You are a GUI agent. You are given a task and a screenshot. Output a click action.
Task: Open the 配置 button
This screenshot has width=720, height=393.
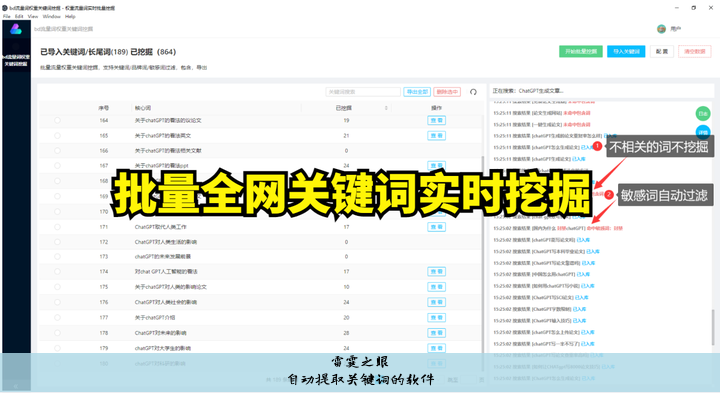pyautogui.click(x=662, y=51)
